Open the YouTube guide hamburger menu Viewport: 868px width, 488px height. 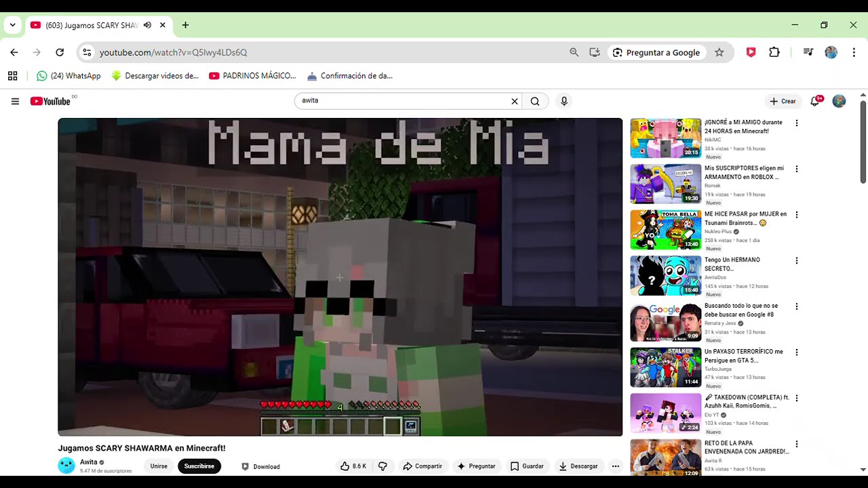click(x=15, y=102)
